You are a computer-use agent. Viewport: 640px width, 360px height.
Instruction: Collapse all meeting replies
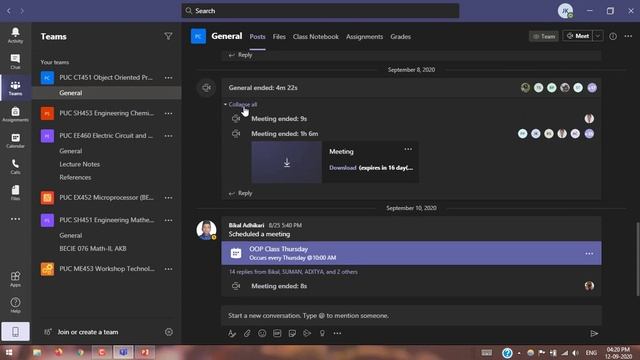tap(243, 104)
